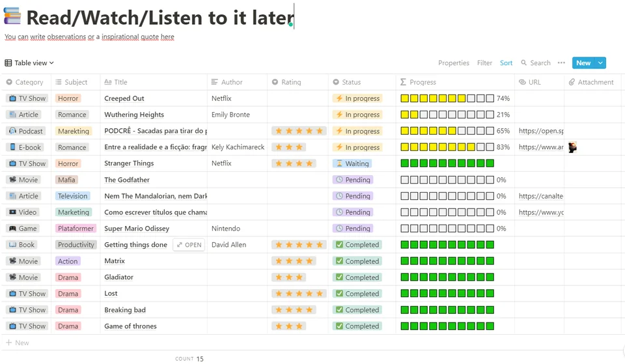625x364 pixels.
Task: Add a row with + New below the table
Action: click(18, 343)
